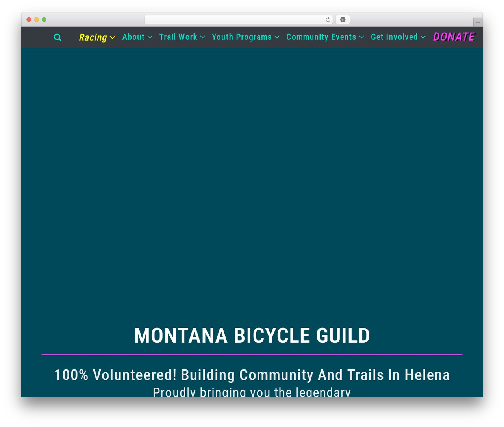Maximize the window with the green button

[44, 20]
